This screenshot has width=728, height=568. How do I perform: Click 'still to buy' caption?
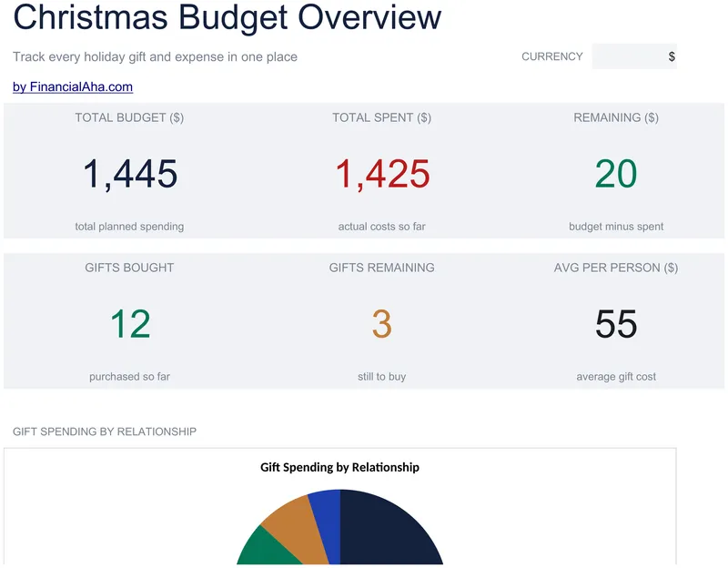click(x=381, y=376)
